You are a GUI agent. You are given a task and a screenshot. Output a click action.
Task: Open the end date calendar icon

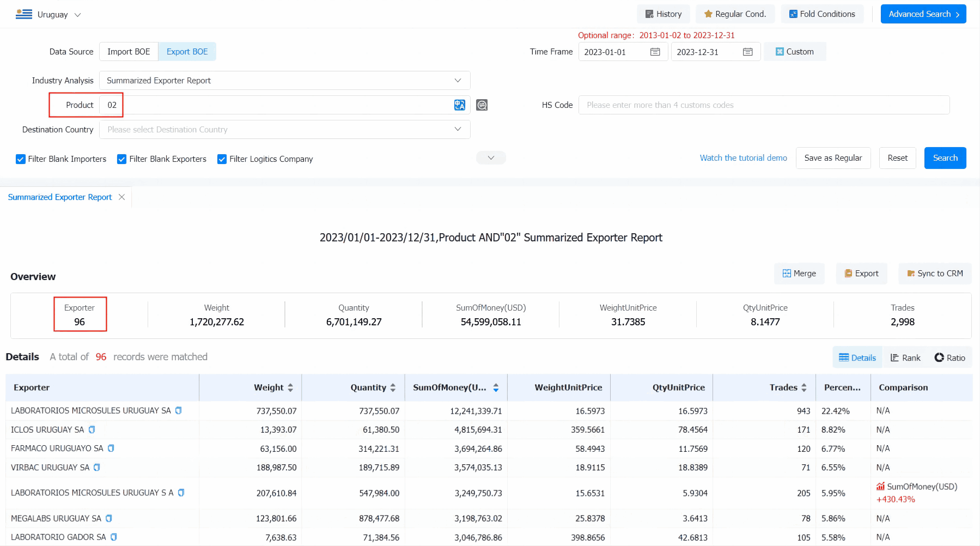point(748,52)
